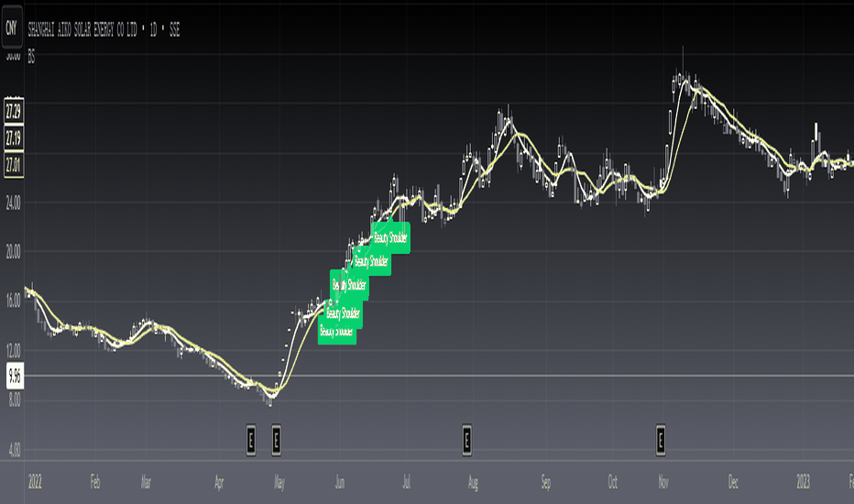Select the BS indicator legend label

click(31, 56)
